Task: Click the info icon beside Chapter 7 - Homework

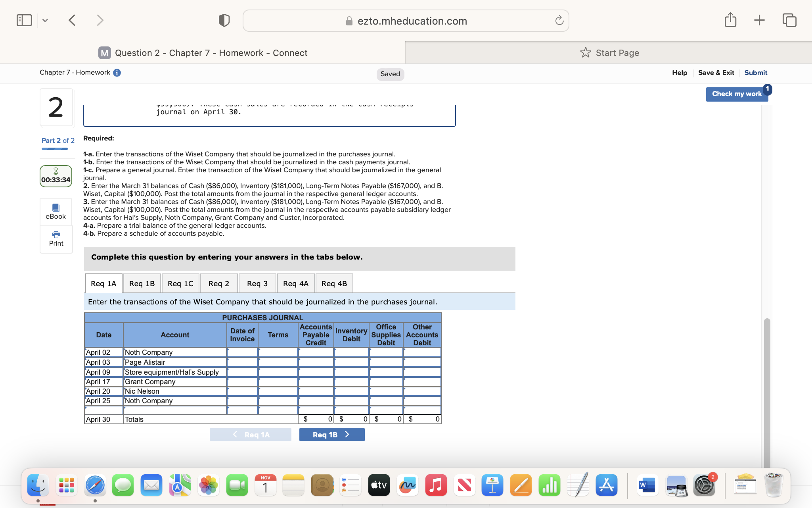Action: [x=116, y=72]
